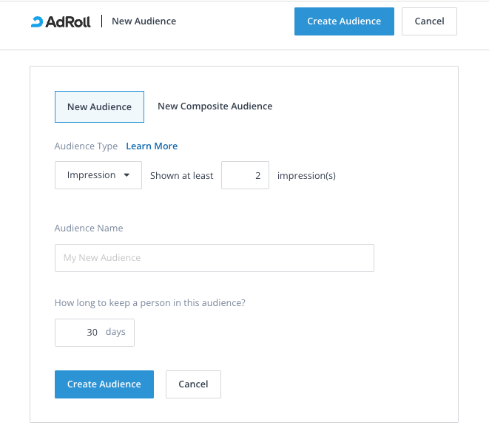Focus the 30 days duration field
Image resolution: width=489 pixels, height=448 pixels.
coord(81,333)
